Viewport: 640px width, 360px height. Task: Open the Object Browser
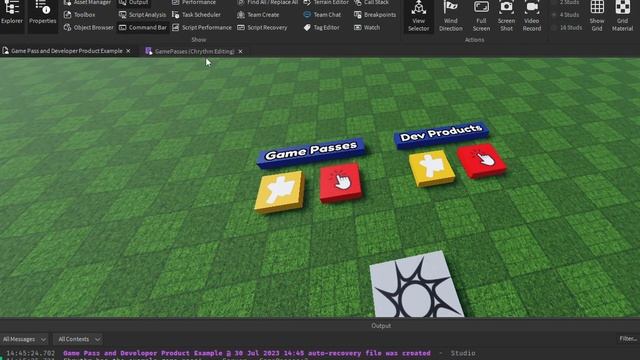click(89, 27)
